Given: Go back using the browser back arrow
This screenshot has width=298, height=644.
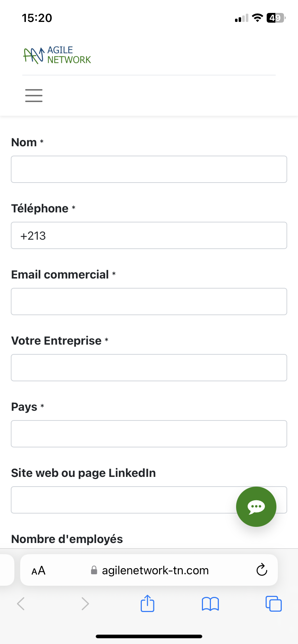Looking at the screenshot, I should click(x=21, y=604).
